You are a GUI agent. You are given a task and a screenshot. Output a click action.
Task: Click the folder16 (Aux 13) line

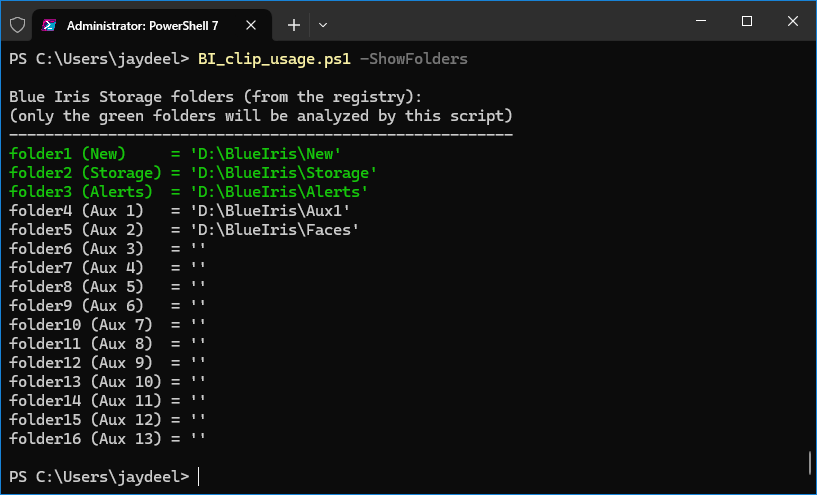coord(107,438)
